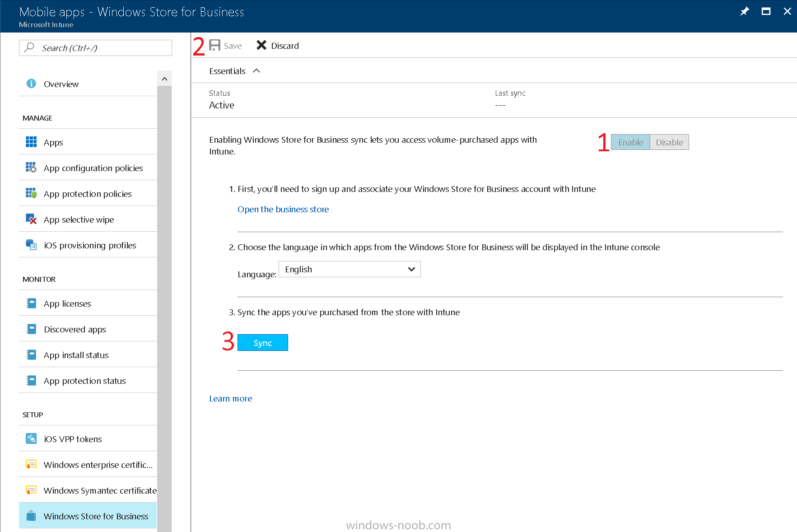Click the Apps grid icon
This screenshot has width=797, height=532.
click(31, 142)
